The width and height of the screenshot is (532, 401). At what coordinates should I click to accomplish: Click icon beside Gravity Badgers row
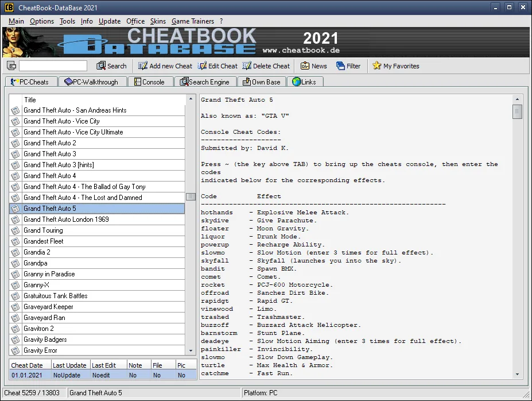15,340
